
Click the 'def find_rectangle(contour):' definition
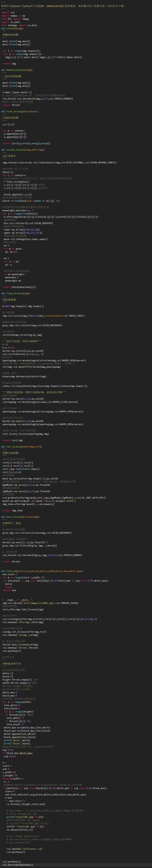point(20,112)
